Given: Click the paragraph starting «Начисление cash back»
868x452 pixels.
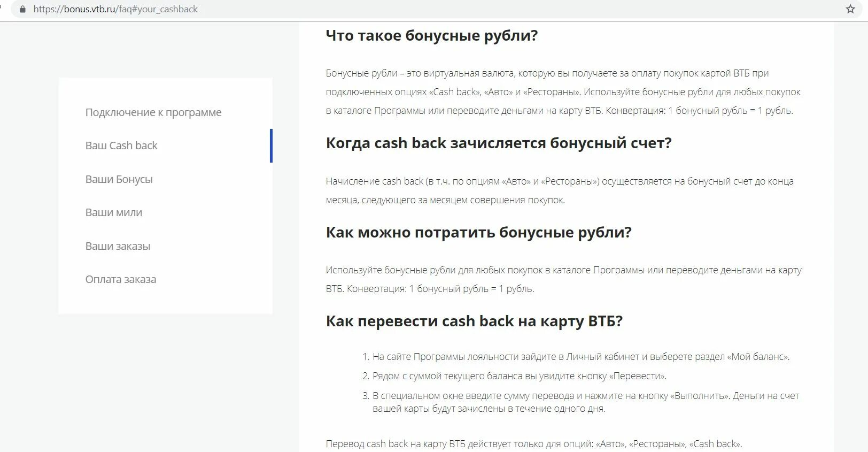Looking at the screenshot, I should tap(560, 190).
